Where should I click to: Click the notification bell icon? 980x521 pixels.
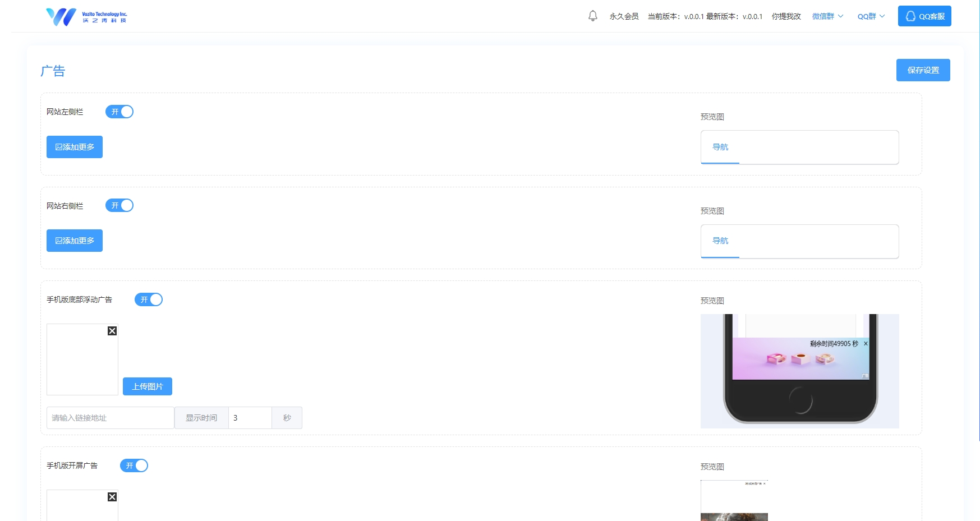[x=592, y=16]
